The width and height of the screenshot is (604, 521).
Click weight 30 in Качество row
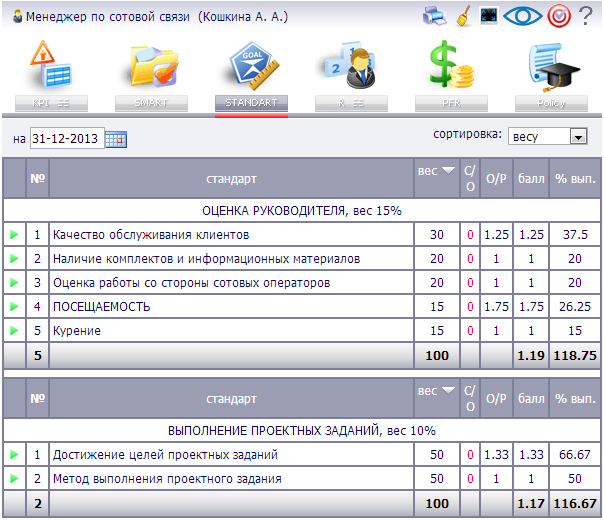click(437, 235)
